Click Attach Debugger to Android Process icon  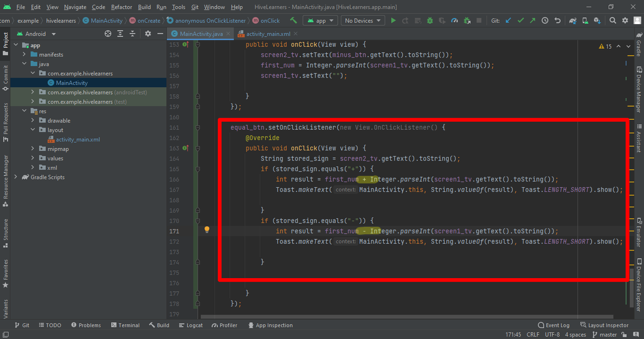click(467, 21)
